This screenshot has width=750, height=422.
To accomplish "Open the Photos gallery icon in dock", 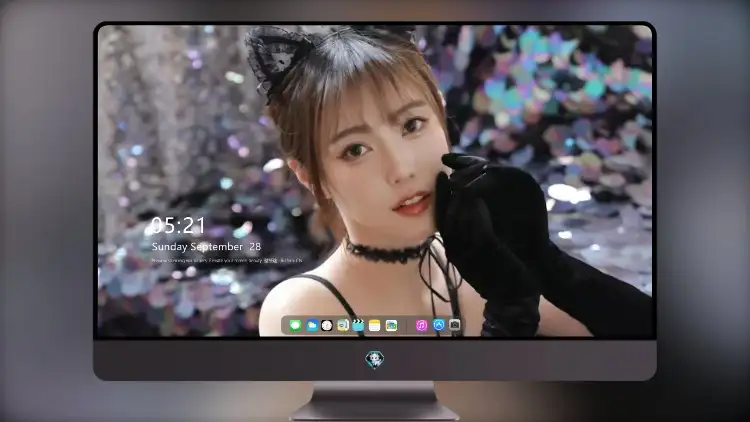I will point(391,325).
